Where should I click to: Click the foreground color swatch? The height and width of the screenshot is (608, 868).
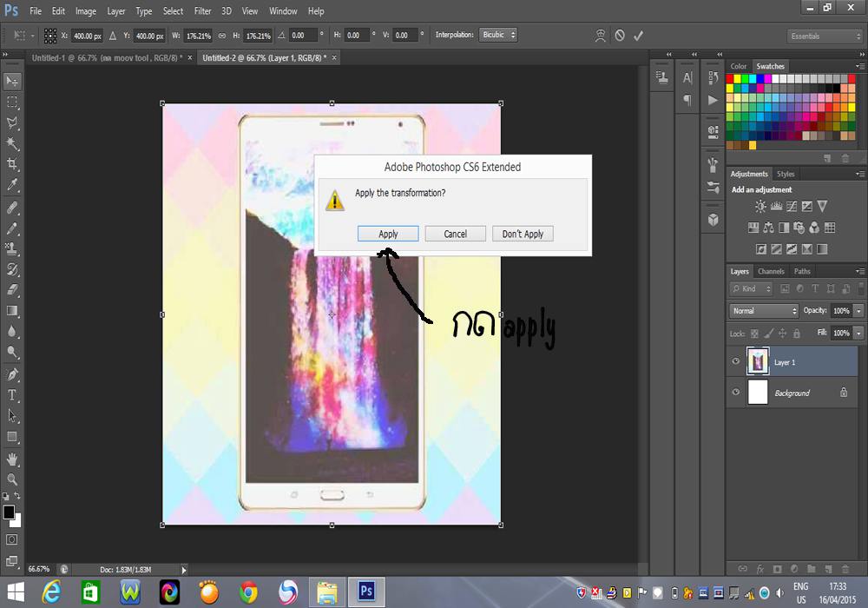(9, 512)
